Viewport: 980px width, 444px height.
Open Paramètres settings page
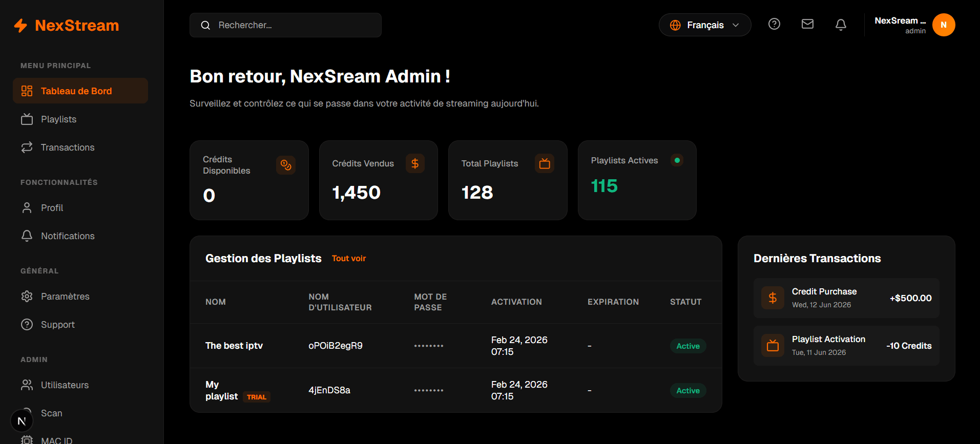(80, 297)
